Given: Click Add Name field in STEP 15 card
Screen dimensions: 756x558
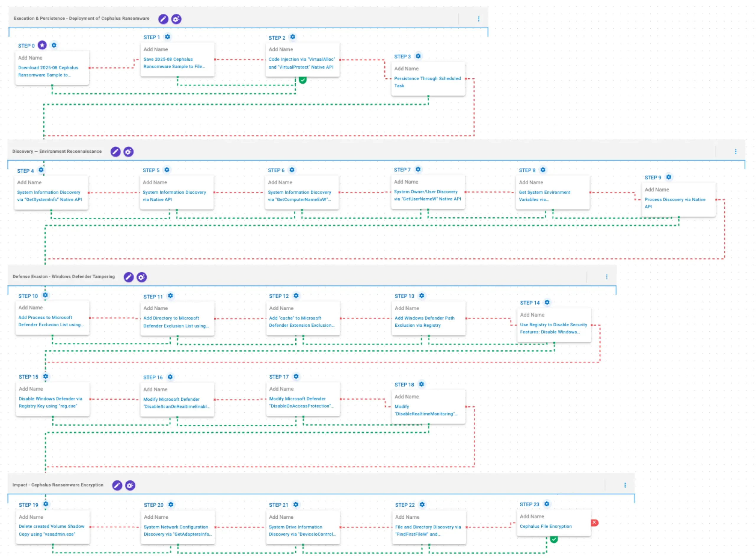Looking at the screenshot, I should click(31, 389).
